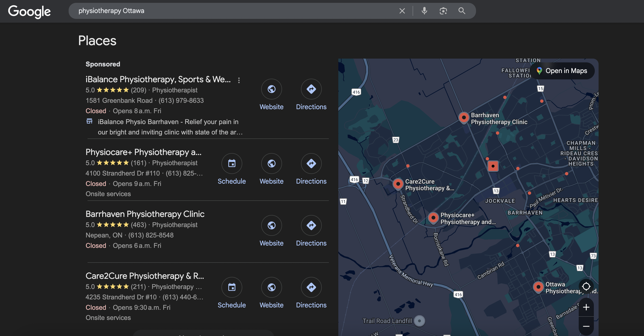Viewport: 644px width, 336px height.
Task: Zoom in on the map
Action: pos(586,307)
